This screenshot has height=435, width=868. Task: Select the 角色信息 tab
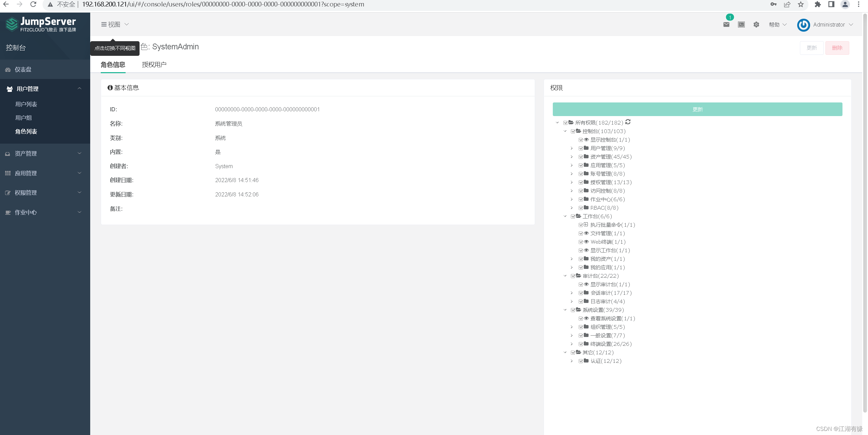tap(113, 65)
